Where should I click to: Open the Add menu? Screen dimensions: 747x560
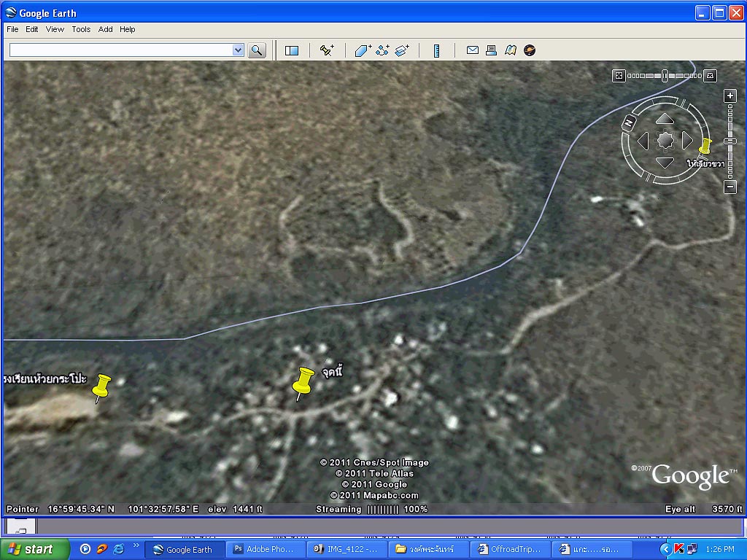point(106,29)
